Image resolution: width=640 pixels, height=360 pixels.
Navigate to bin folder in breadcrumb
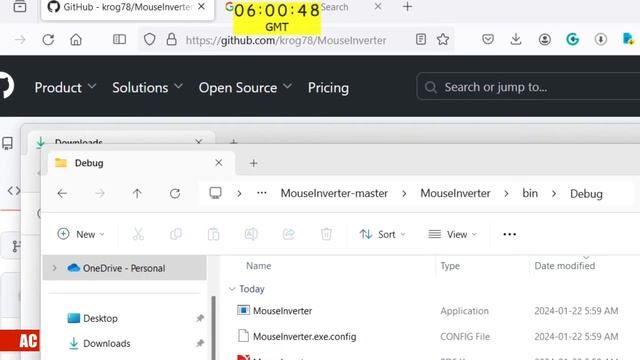pyautogui.click(x=530, y=193)
